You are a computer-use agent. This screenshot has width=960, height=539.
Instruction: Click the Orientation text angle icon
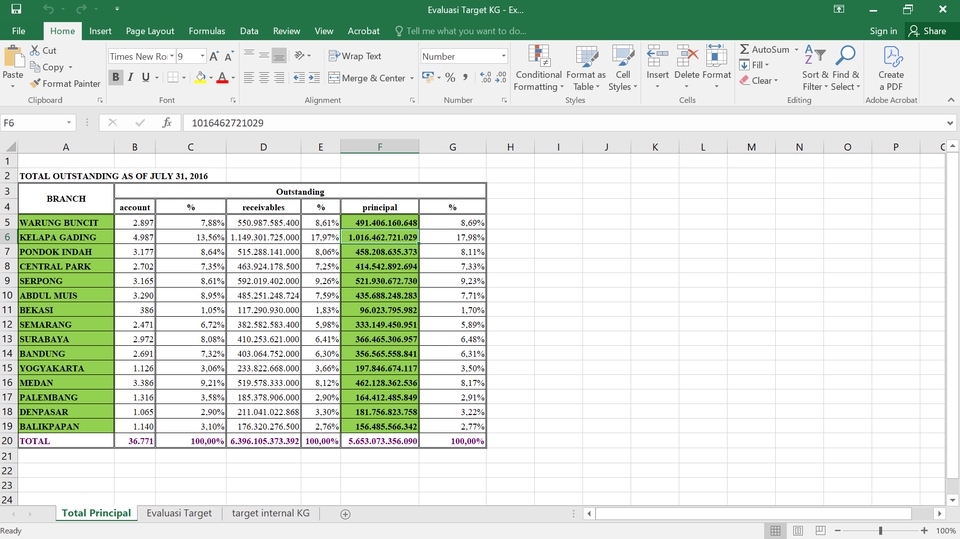299,56
